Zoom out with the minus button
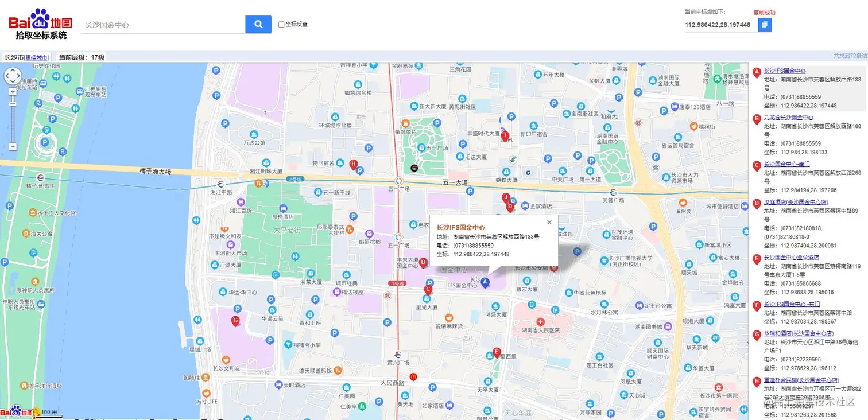The width and height of the screenshot is (868, 420). pos(13,146)
